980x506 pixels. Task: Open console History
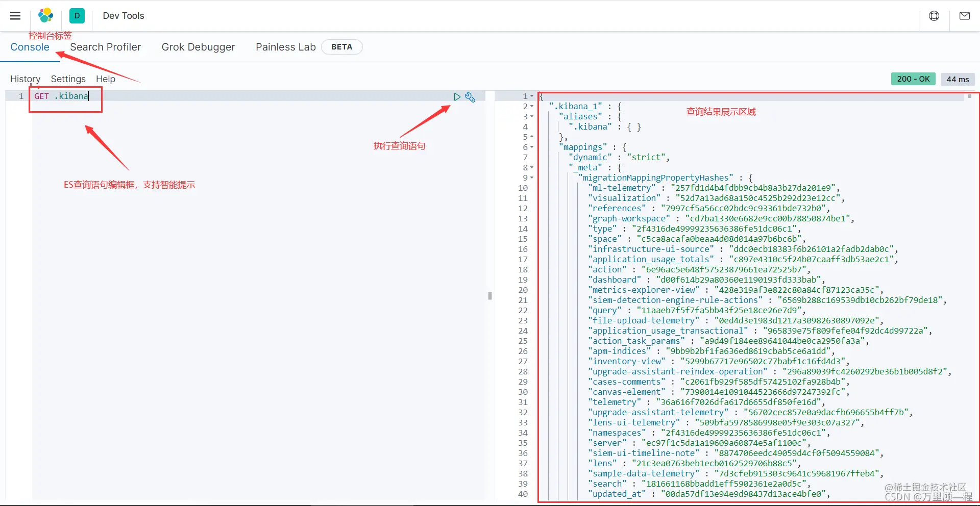(x=26, y=79)
